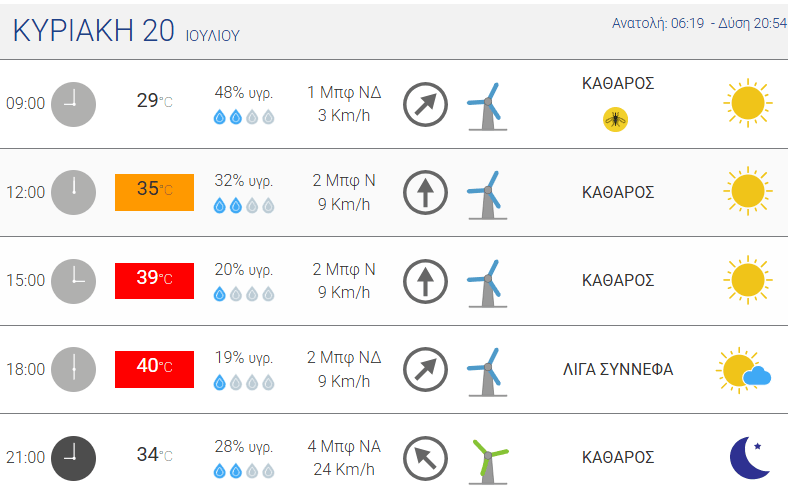Click the dark clock icon at 21:00
The image size is (788, 487).
click(x=73, y=458)
